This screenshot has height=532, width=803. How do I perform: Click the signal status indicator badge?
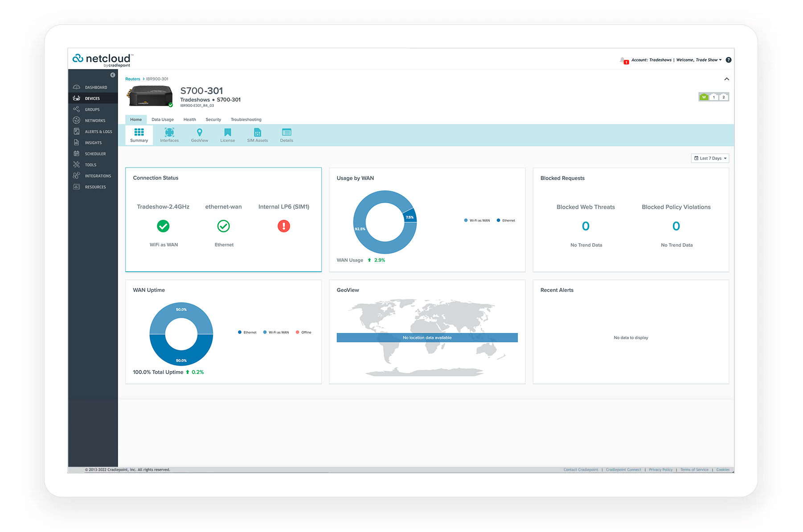pos(714,97)
